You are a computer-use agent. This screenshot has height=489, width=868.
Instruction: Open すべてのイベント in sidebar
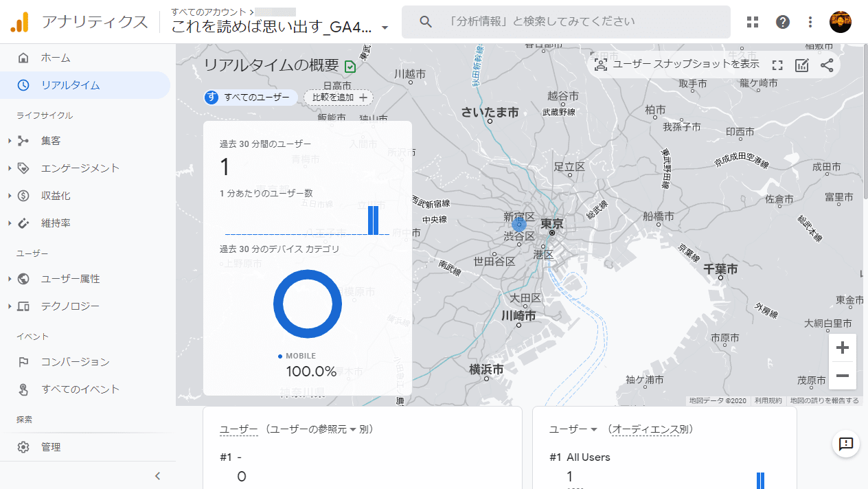tap(80, 389)
